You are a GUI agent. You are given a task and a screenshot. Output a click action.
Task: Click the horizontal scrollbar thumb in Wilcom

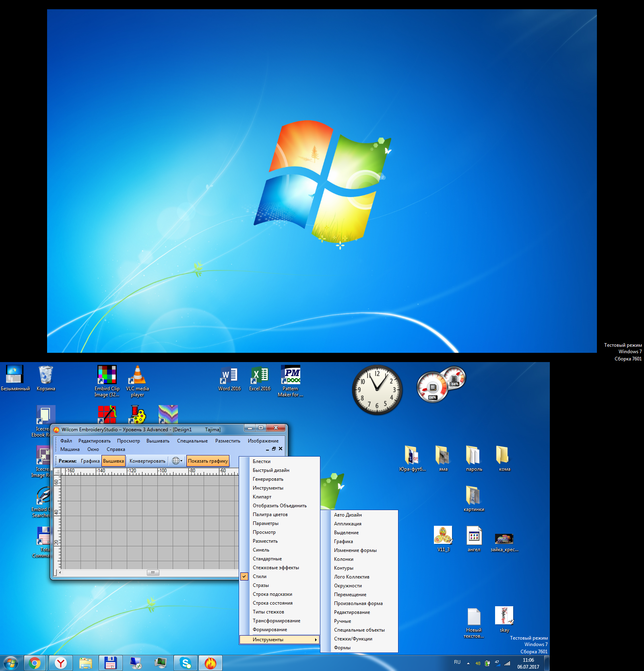pyautogui.click(x=153, y=572)
